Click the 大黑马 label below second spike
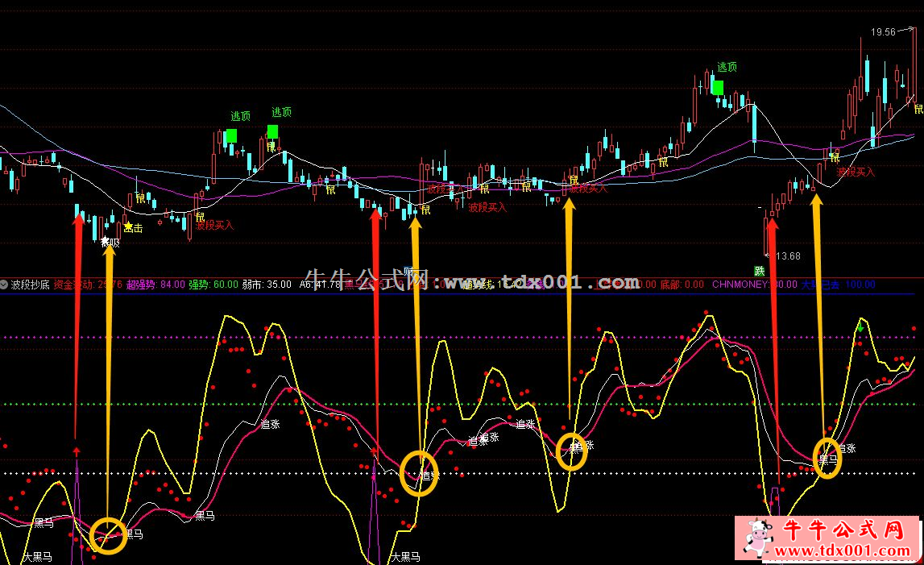Screen dimensions: 924x565 coord(406,557)
